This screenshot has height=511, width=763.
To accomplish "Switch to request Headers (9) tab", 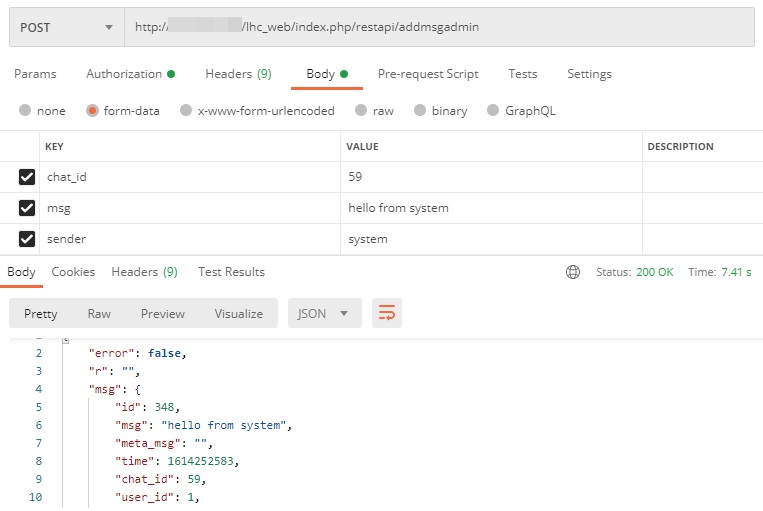I will (238, 74).
